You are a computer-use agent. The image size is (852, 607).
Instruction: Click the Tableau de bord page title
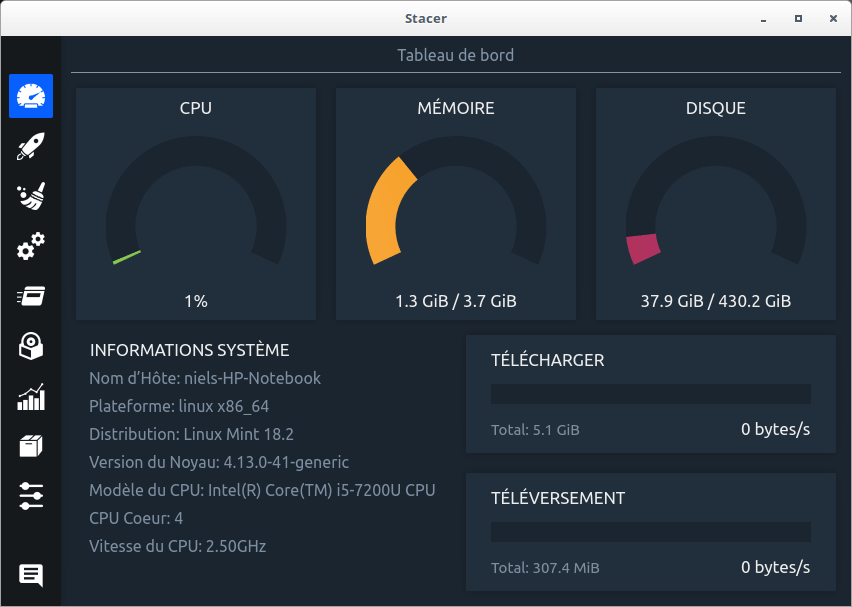[x=456, y=55]
